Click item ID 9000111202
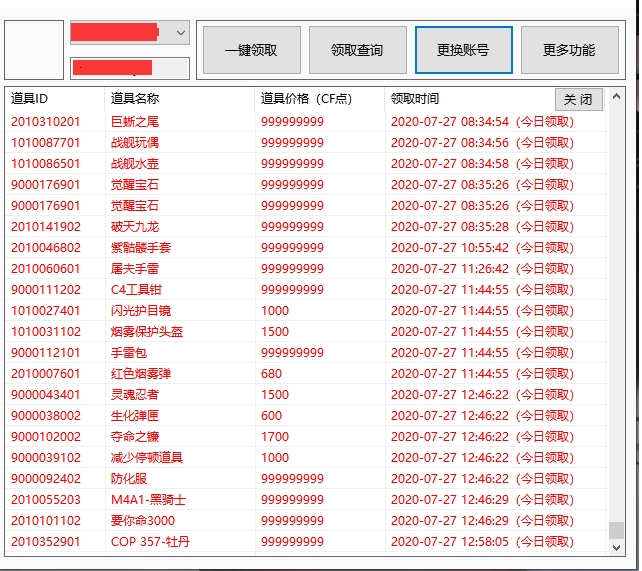Viewport: 642px width, 571px height. 46,290
